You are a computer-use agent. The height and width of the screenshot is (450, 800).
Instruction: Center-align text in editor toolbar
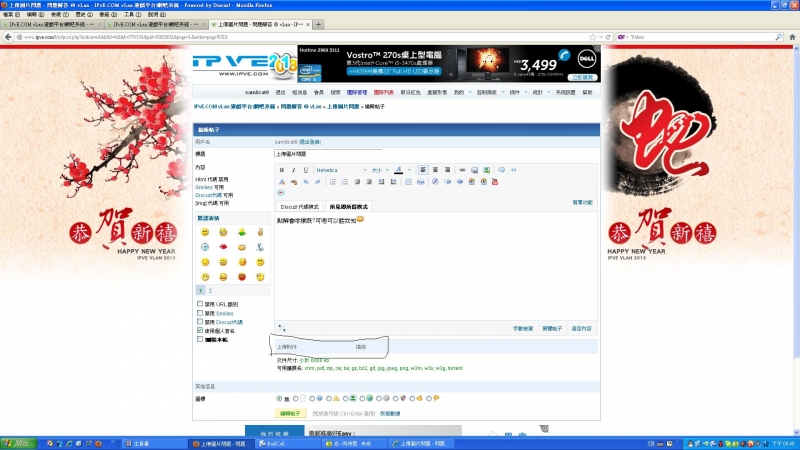[x=435, y=170]
